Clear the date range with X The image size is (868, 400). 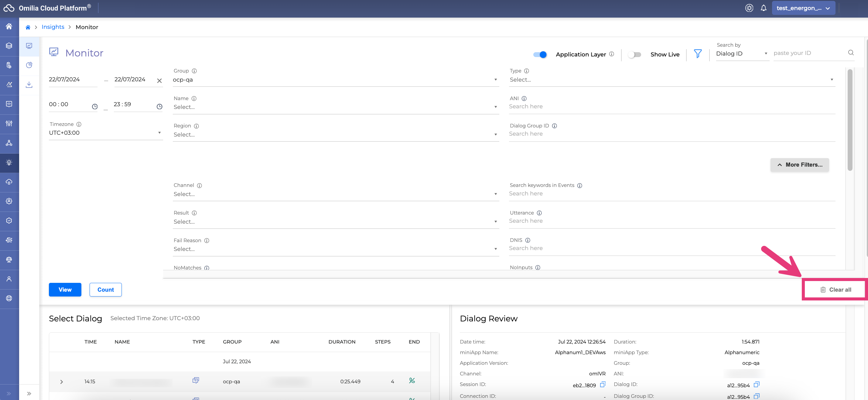[x=159, y=80]
